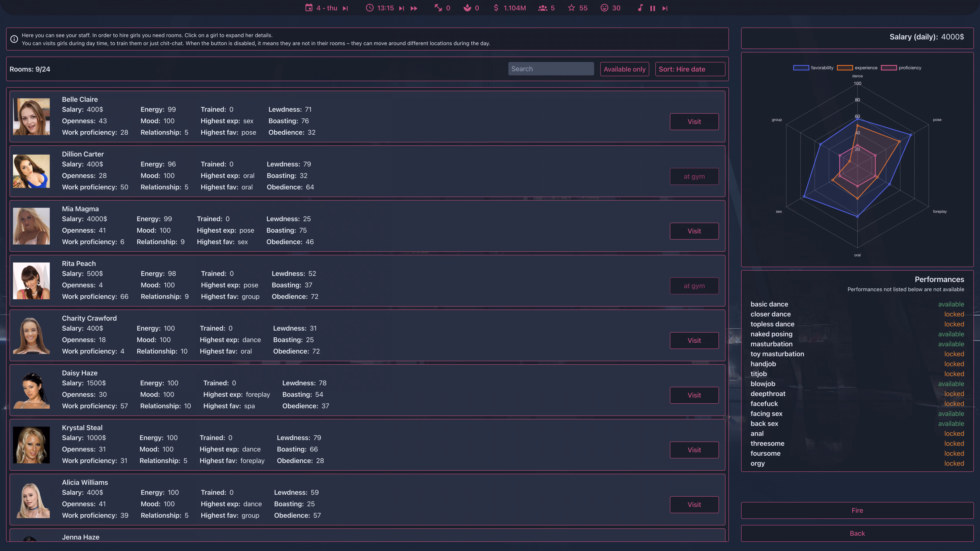Viewport: 980px width, 551px height.
Task: Open Rita Peach's portrait thumbnail
Action: coord(31,281)
